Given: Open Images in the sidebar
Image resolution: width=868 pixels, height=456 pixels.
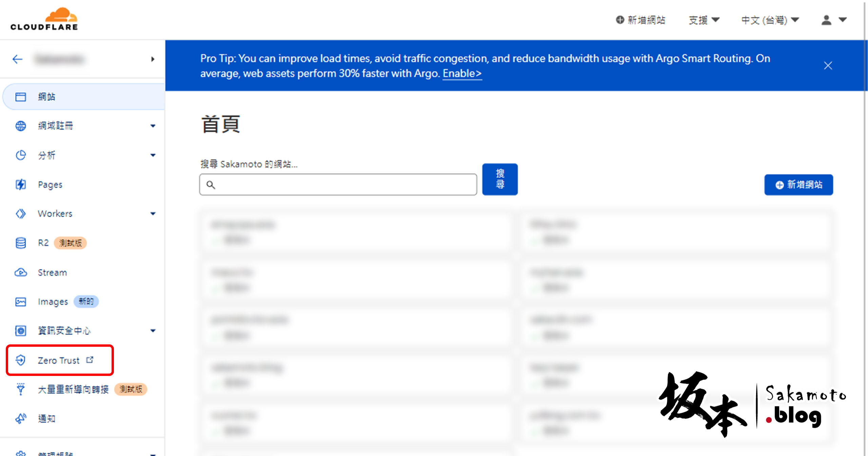Looking at the screenshot, I should pos(53,302).
